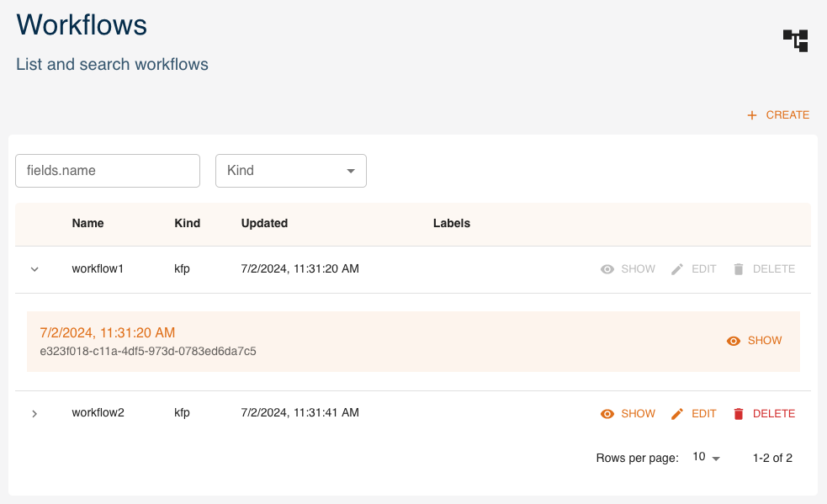
Task: Open the Kind filter dropdown
Action: [291, 171]
